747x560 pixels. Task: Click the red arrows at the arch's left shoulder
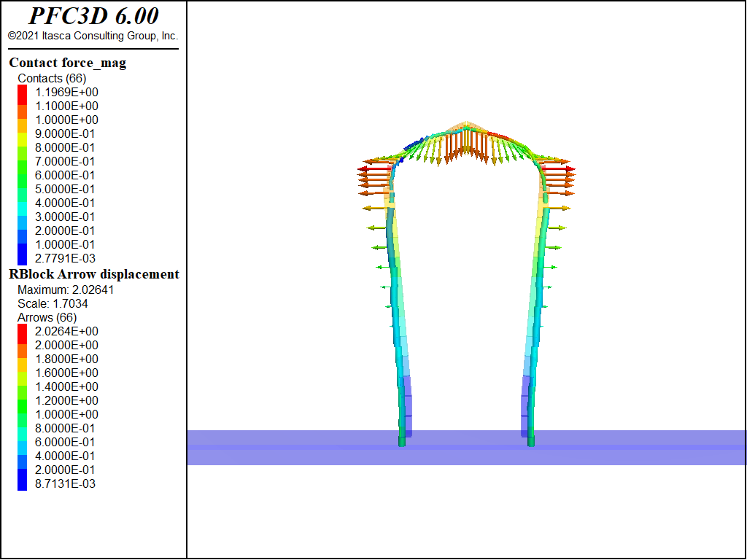pos(372,173)
